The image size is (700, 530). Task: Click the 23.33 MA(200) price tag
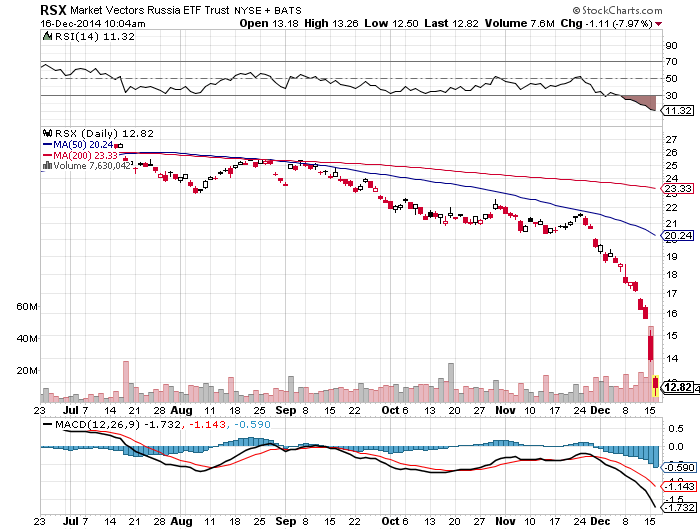pos(679,188)
